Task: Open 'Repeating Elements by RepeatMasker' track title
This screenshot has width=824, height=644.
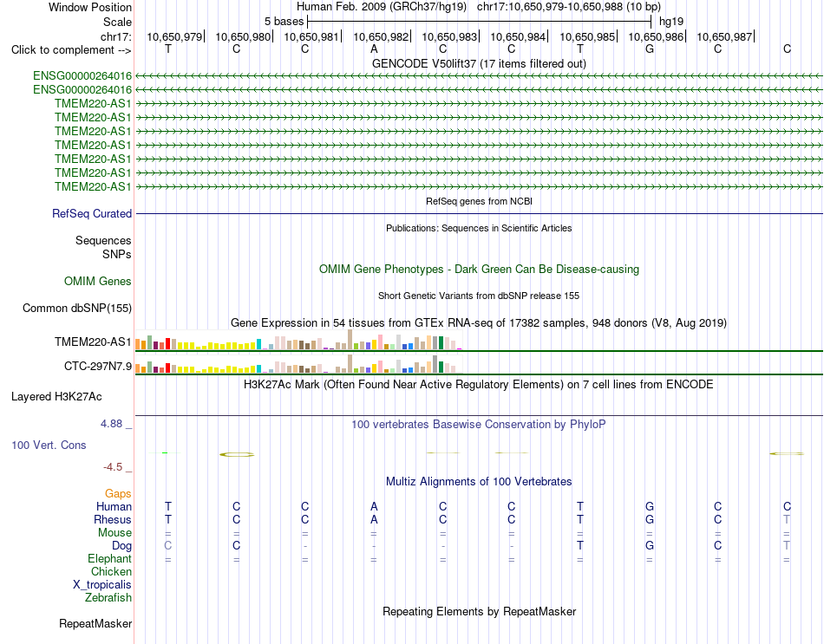Action: pos(479,612)
